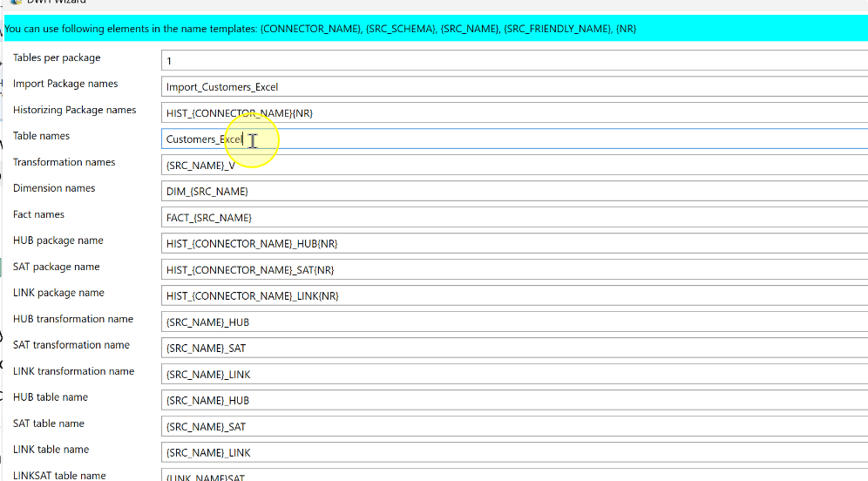The height and width of the screenshot is (481, 868).
Task: Click the 'Transformation names' label
Action: 64,162
